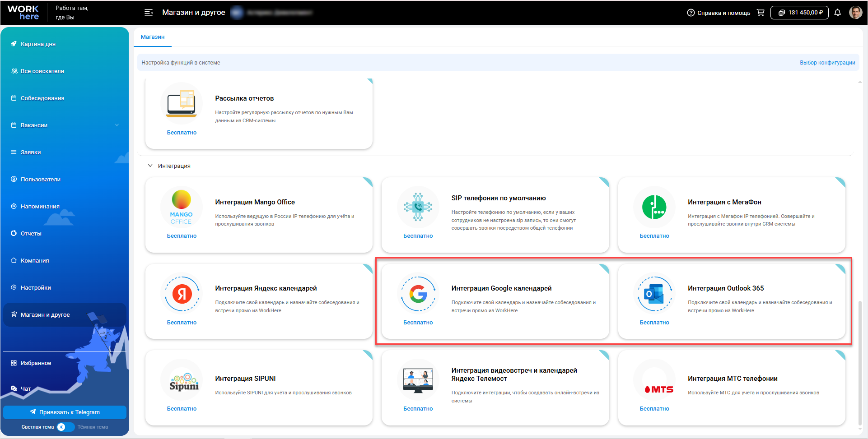Open Интеграция Outlook 365 title
Viewport: 868px width, 439px height.
726,288
